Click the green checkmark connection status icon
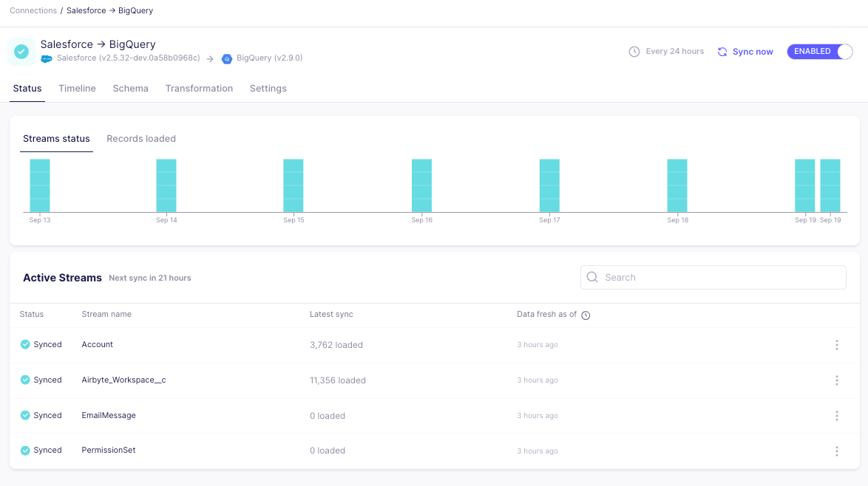This screenshot has width=868, height=486. click(21, 51)
